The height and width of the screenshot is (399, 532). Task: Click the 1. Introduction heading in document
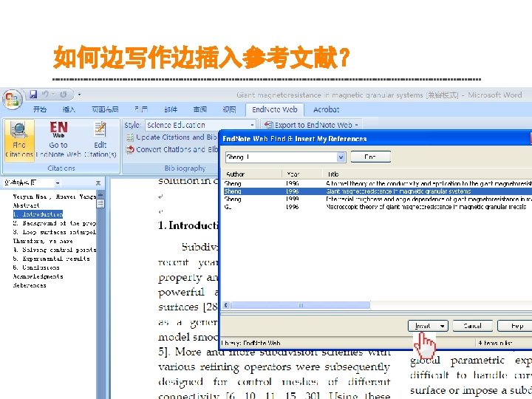tap(188, 225)
